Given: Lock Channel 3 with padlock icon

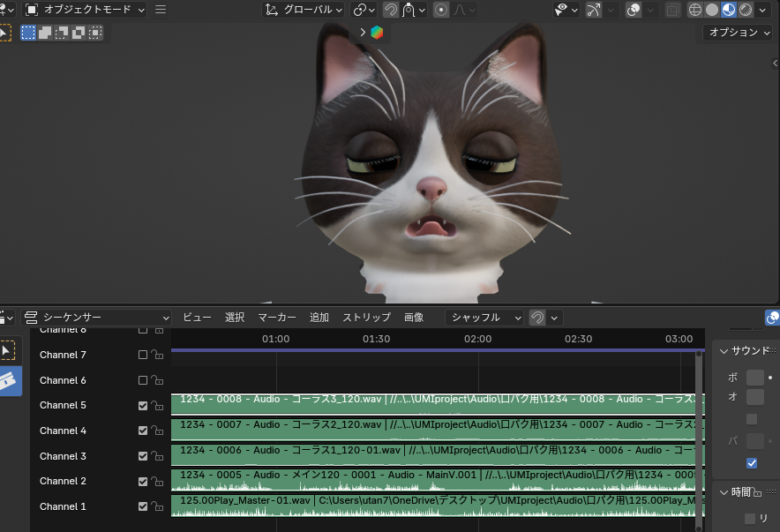Looking at the screenshot, I should tap(157, 456).
